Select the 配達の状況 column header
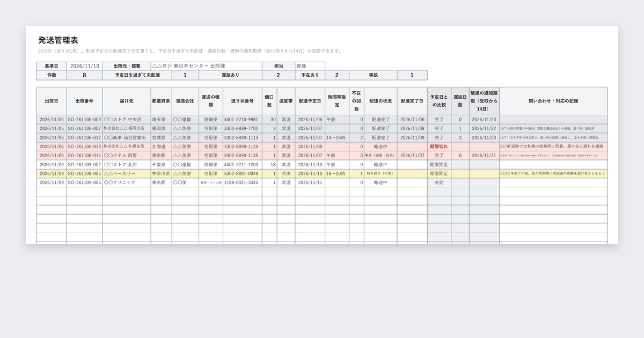The height and width of the screenshot is (338, 644). pos(381,101)
